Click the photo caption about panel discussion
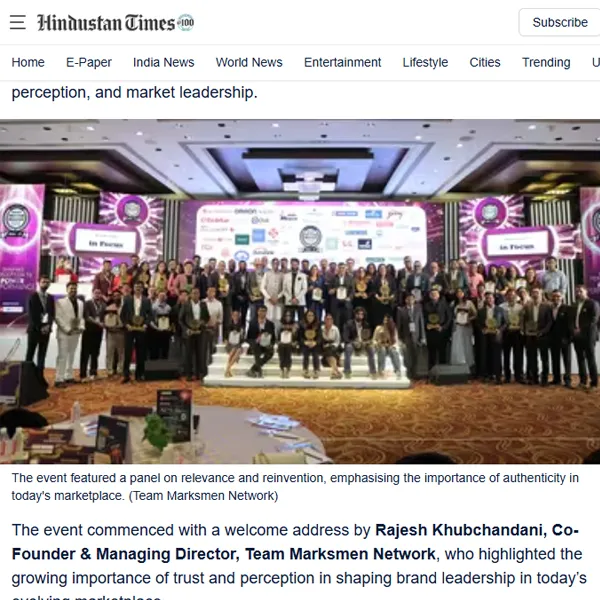 [295, 487]
